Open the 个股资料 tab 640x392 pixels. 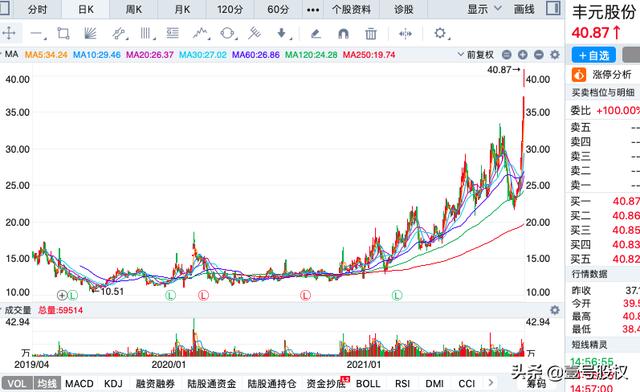351,9
